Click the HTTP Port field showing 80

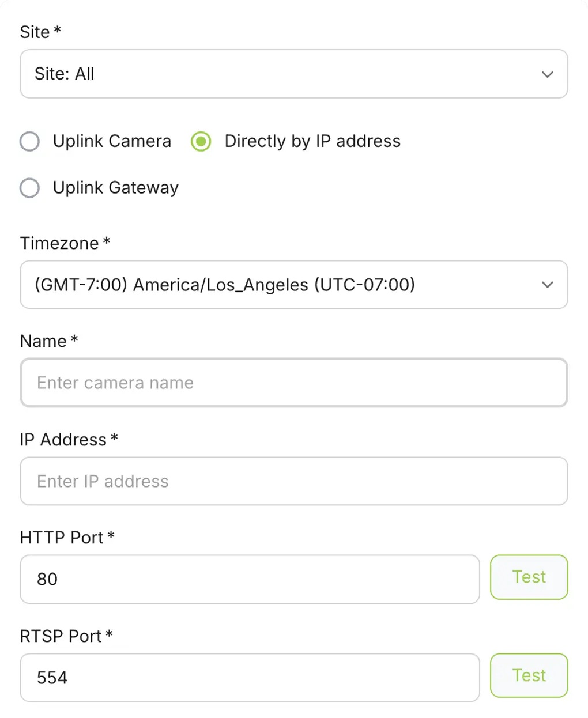(250, 579)
